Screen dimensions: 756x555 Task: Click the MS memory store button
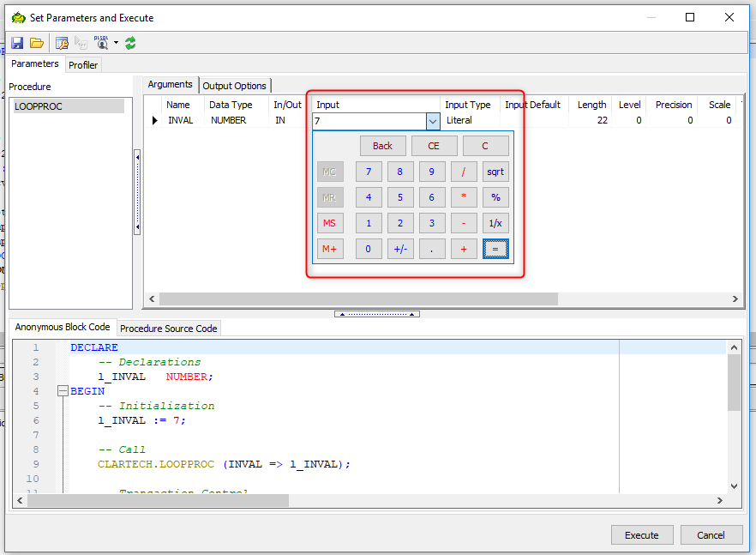(330, 223)
